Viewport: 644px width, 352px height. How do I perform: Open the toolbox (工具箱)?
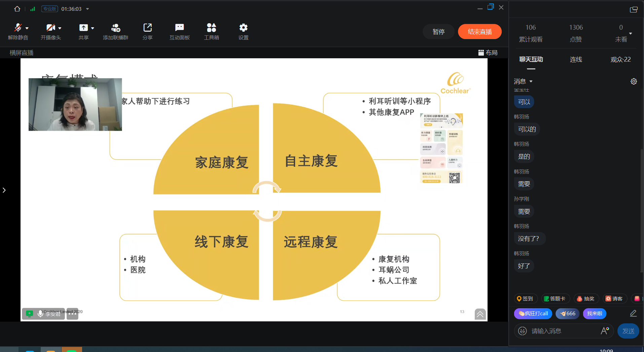click(x=211, y=28)
